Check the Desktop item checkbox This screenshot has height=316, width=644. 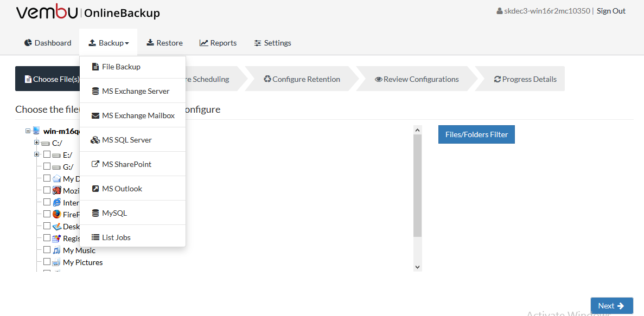pos(47,225)
